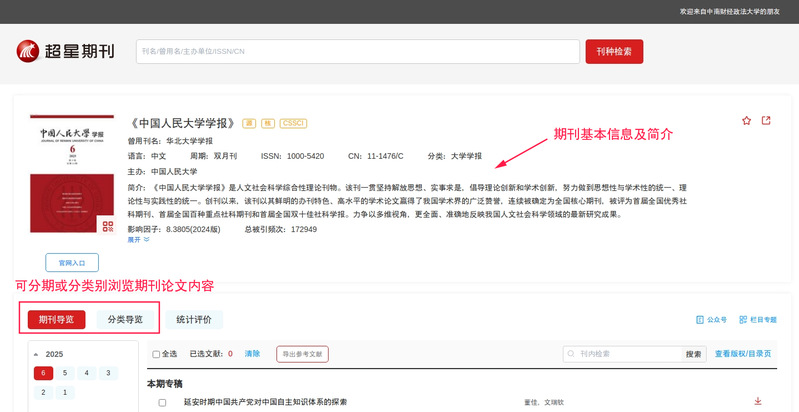This screenshot has width=799, height=412.
Task: Check the 全选 select-all checkbox
Action: (x=156, y=354)
